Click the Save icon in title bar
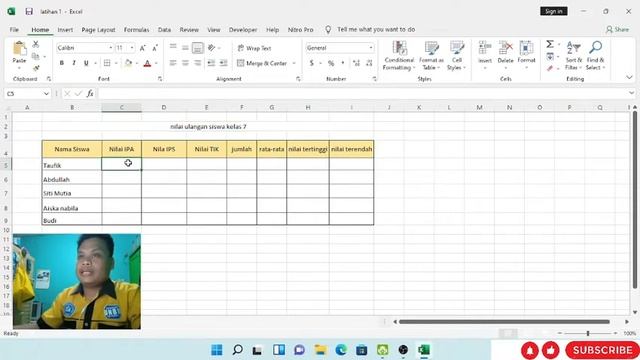The height and width of the screenshot is (360, 640). [x=29, y=11]
